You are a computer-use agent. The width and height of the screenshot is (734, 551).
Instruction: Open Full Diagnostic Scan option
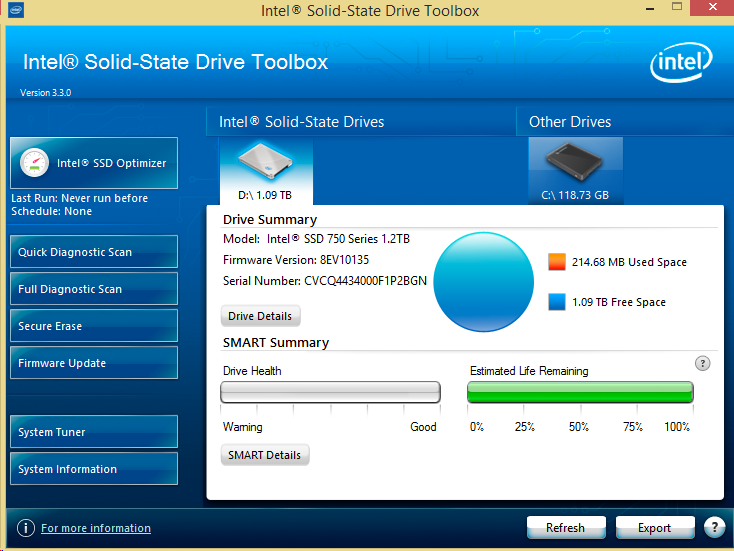coord(93,289)
